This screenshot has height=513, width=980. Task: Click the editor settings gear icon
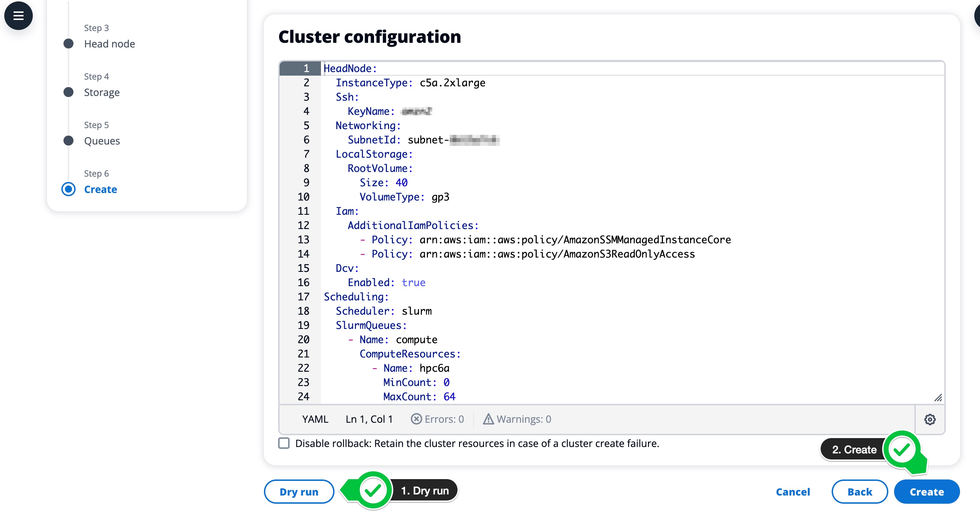coord(930,419)
